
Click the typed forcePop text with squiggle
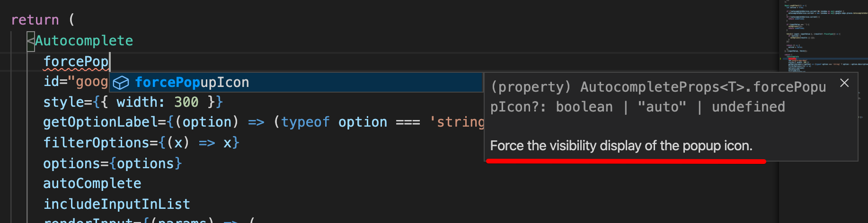pyautogui.click(x=76, y=61)
